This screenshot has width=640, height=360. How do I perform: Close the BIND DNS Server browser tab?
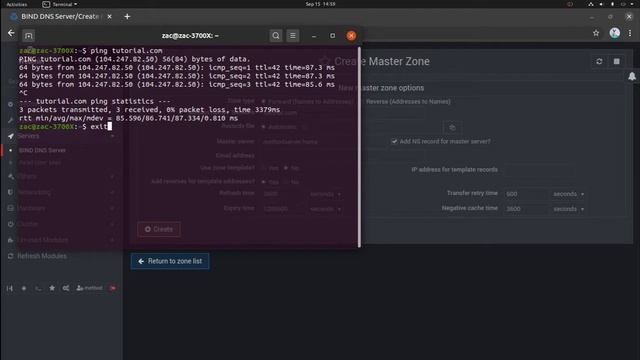click(x=109, y=17)
